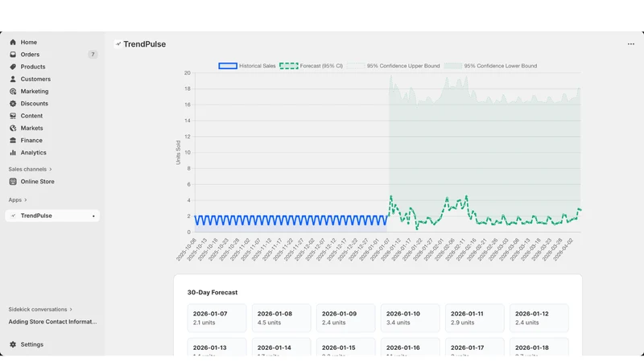644x362 pixels.
Task: Click the Customers person icon
Action: (x=13, y=79)
